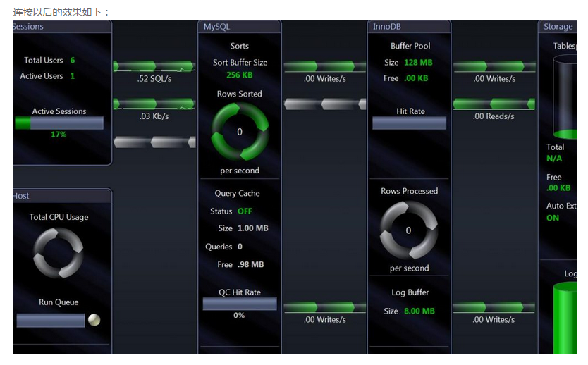Screen dimensions: 588x365
Task: Click the Query Cache Queries 0 value
Action: tap(240, 247)
